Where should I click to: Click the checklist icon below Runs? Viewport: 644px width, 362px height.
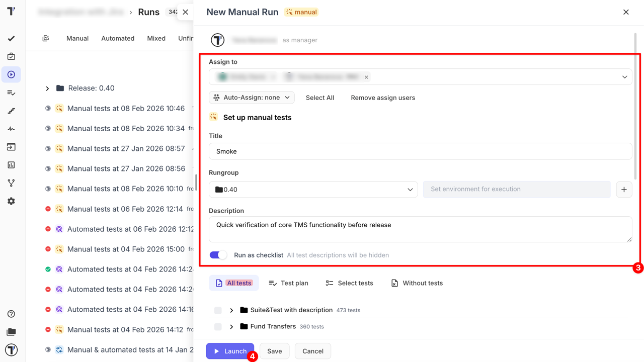point(11,93)
